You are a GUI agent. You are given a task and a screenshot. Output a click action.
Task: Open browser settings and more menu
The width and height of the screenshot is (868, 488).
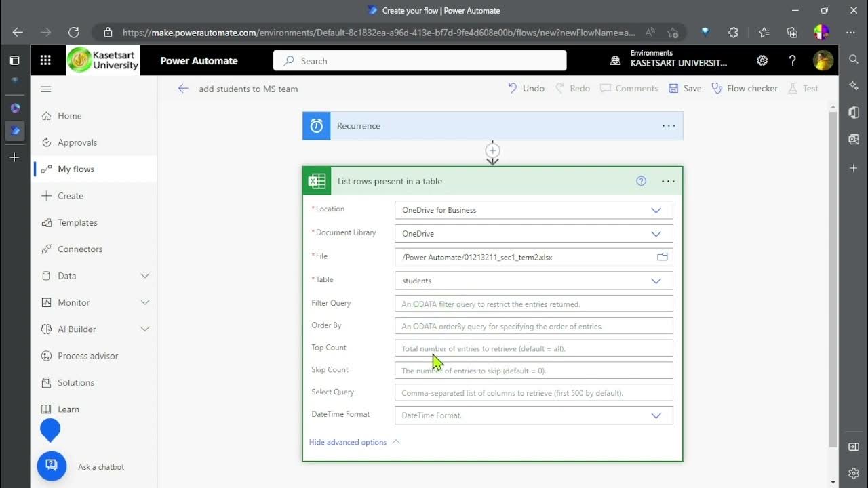[x=850, y=32]
